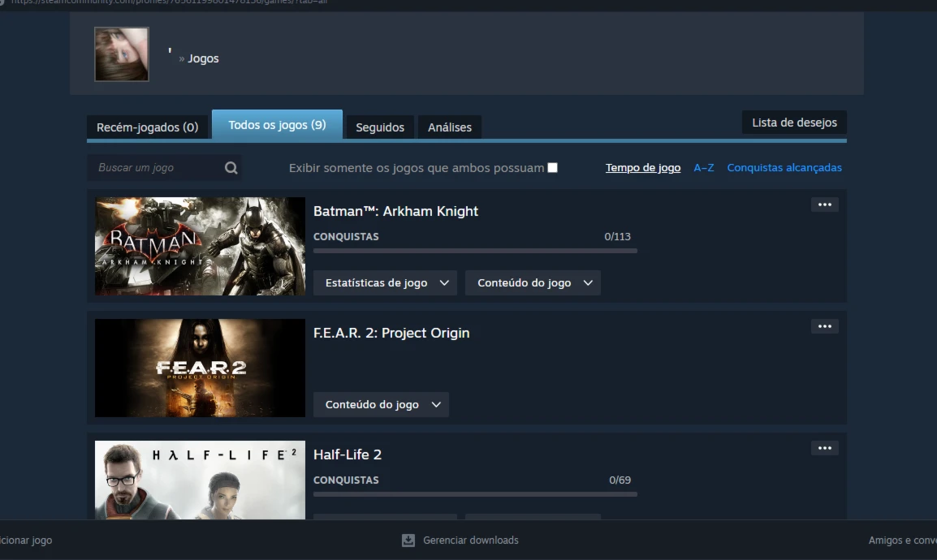Open Batman Arkham Knight three-dot options menu

(825, 205)
